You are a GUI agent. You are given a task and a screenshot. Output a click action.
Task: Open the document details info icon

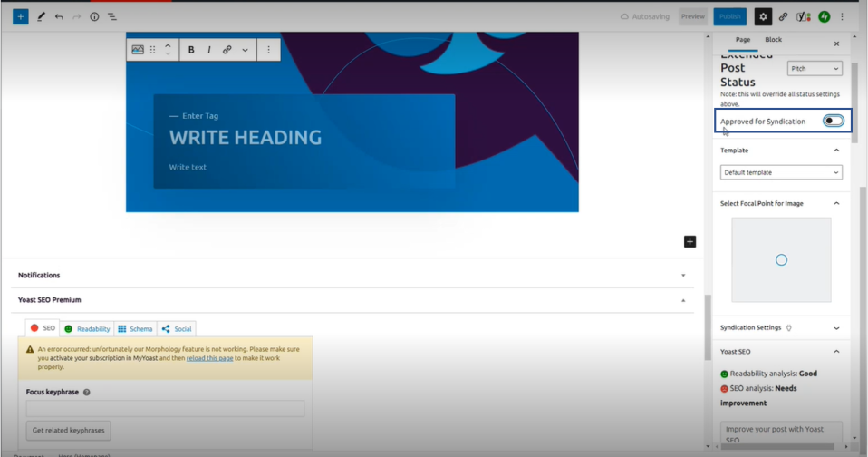[94, 16]
